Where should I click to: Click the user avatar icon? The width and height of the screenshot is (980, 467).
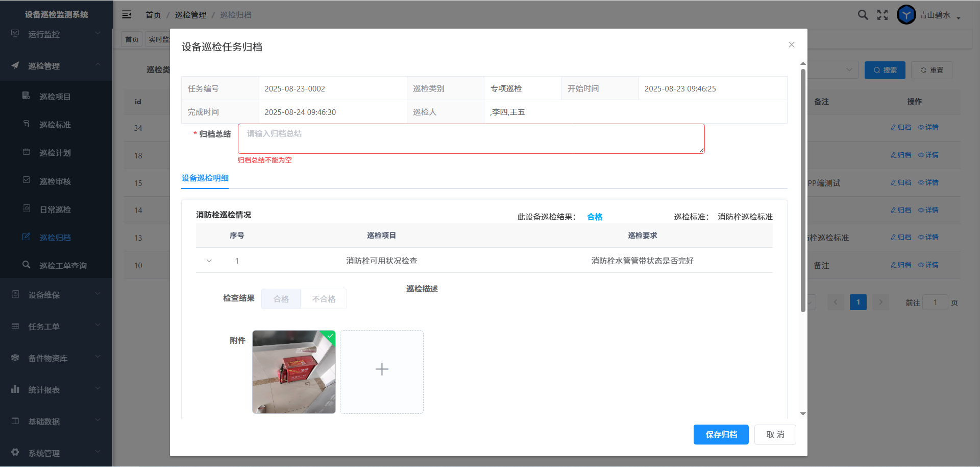(x=906, y=15)
